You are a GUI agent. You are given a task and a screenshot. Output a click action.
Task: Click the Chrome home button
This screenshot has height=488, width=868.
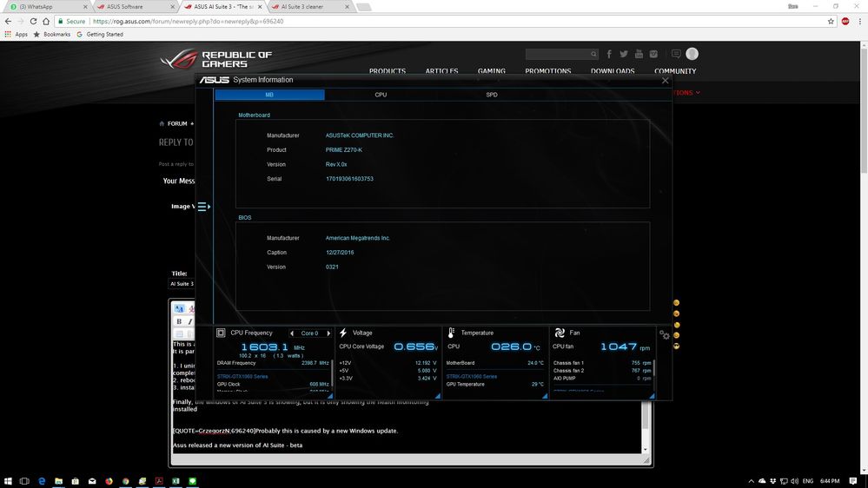pos(46,21)
